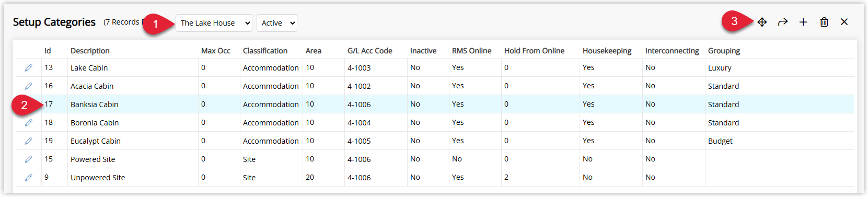Click RMS Online No in Powered Site row

point(457,159)
